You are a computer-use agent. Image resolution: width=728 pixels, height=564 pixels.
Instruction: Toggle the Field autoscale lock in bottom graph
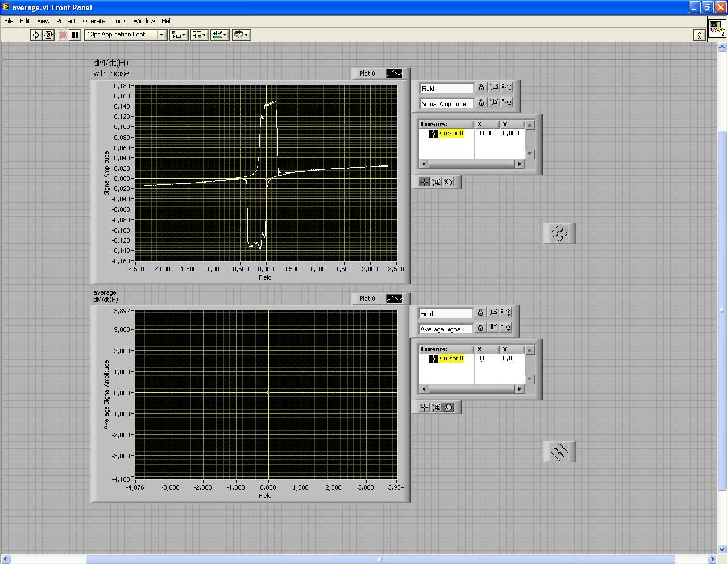click(x=480, y=313)
